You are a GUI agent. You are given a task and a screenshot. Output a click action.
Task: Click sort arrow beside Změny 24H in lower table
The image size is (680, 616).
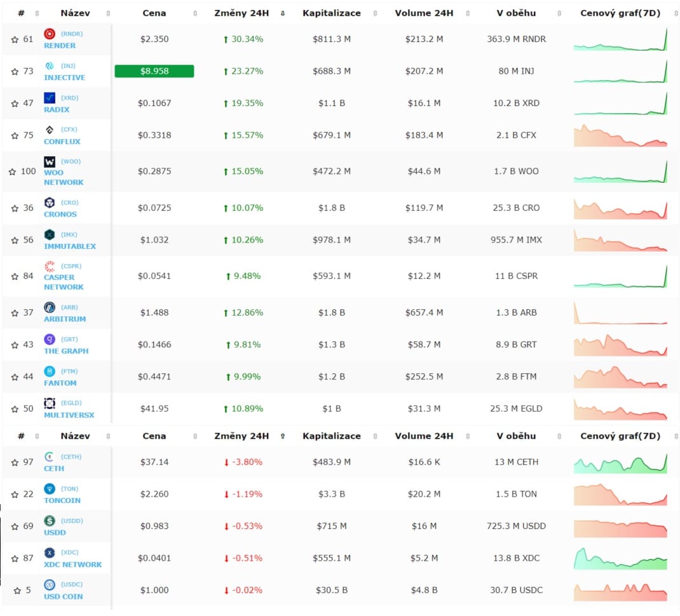click(283, 436)
